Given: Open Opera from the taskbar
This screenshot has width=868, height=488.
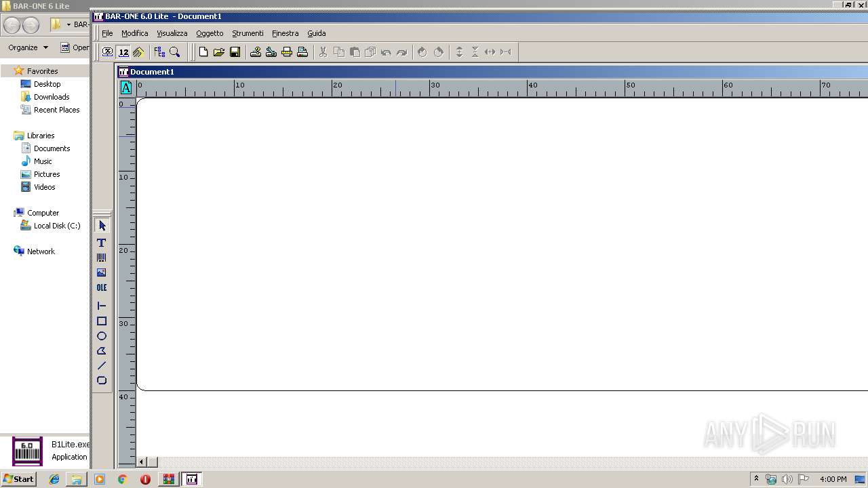Looking at the screenshot, I should 145,479.
